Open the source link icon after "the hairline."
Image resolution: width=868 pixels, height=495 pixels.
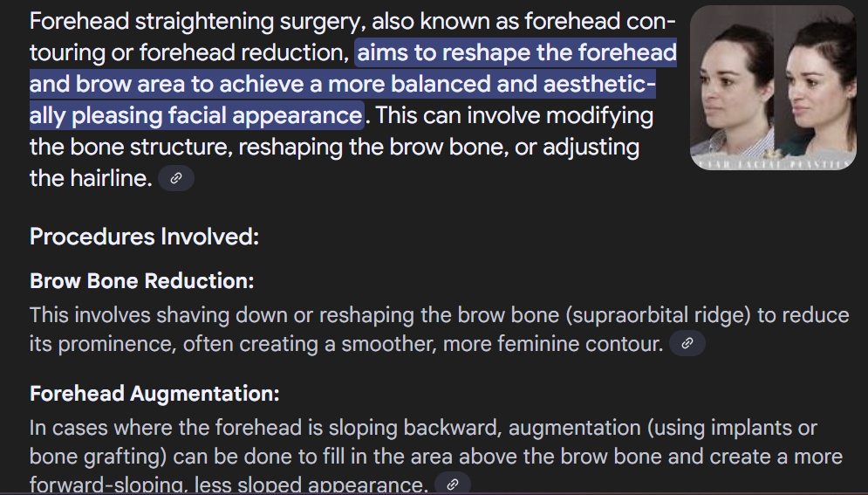pyautogui.click(x=176, y=178)
